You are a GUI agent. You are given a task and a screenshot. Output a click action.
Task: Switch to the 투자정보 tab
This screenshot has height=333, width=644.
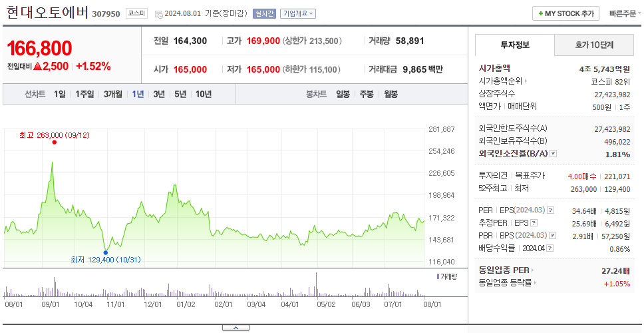tap(515, 45)
